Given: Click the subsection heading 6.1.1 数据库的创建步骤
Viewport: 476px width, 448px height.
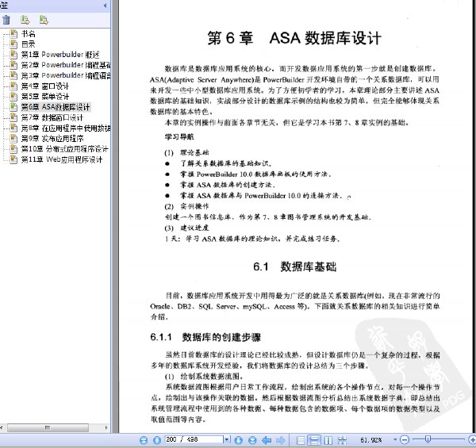Looking at the screenshot, I should [x=205, y=337].
